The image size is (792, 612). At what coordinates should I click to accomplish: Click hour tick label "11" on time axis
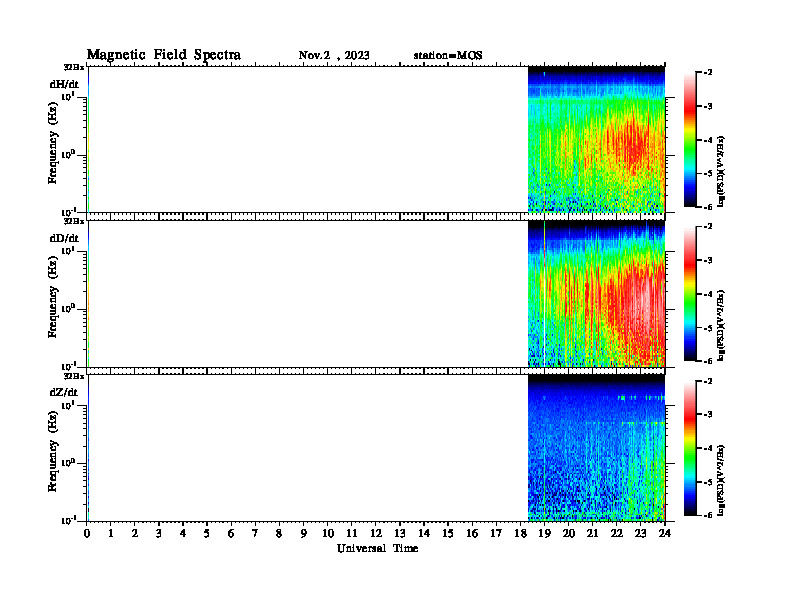(x=352, y=534)
